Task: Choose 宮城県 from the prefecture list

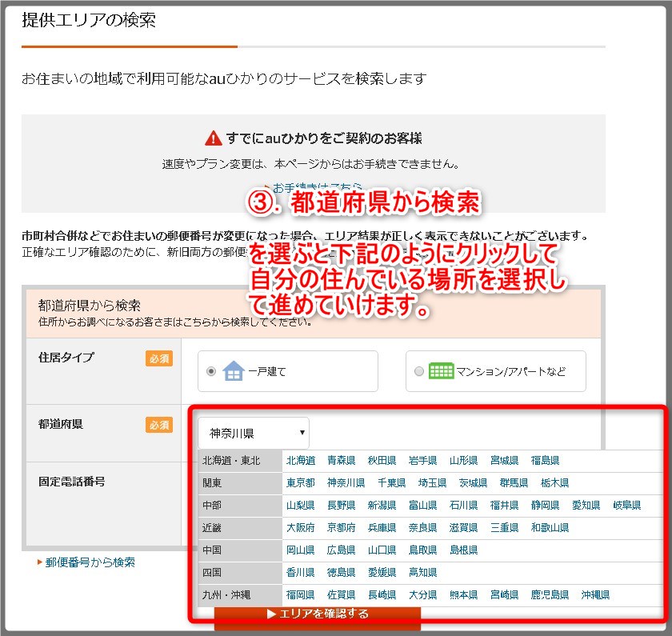Action: 504,460
